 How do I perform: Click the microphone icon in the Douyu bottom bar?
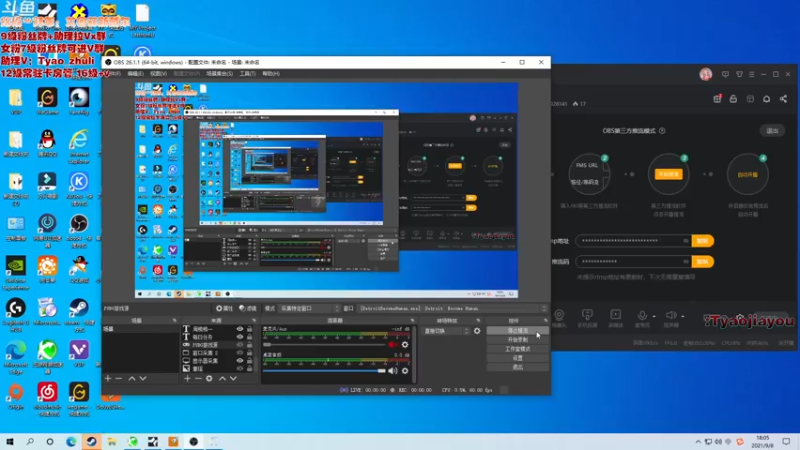642,315
